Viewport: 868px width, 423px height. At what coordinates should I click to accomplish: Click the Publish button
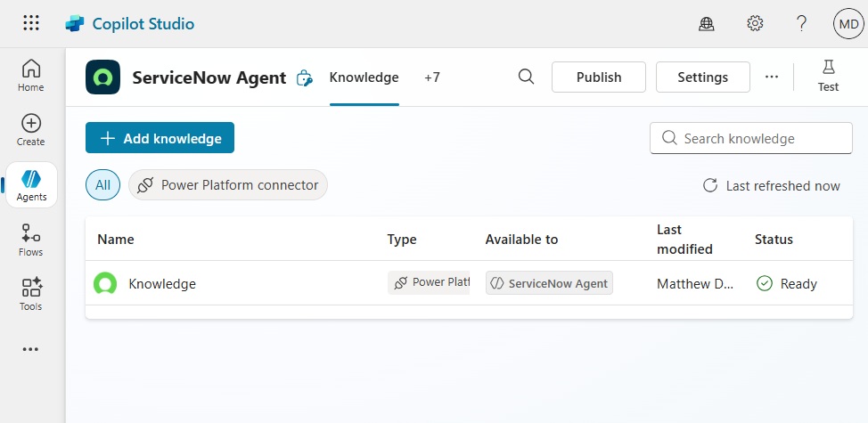click(x=599, y=77)
